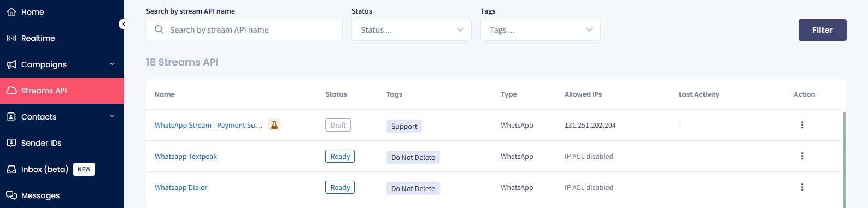Open WhatsApp Stream - Payment Su… link

(208, 125)
